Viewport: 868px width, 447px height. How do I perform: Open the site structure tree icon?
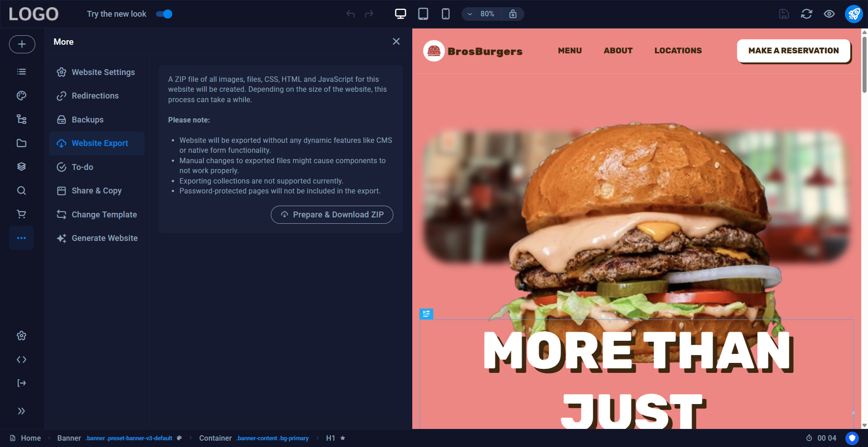coord(21,119)
